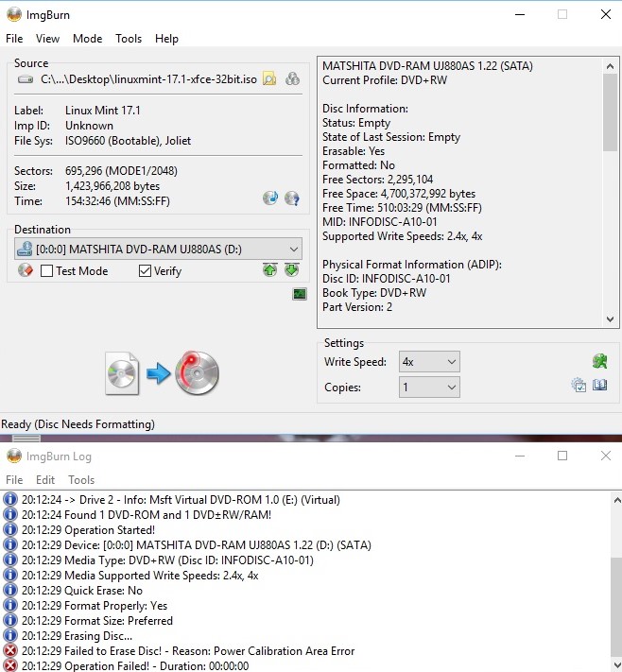
Task: Click the erase disc icon beside Test Mode
Action: click(26, 270)
